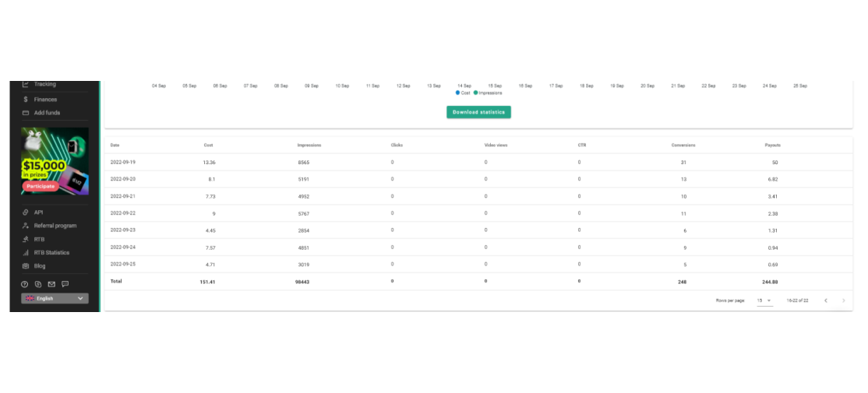
Task: Open the English language dropdown
Action: click(55, 299)
